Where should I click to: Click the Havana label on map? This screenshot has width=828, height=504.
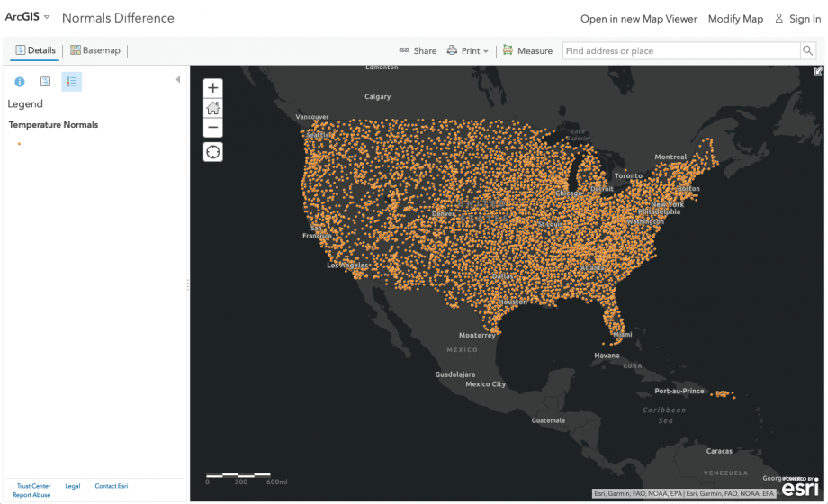(607, 355)
